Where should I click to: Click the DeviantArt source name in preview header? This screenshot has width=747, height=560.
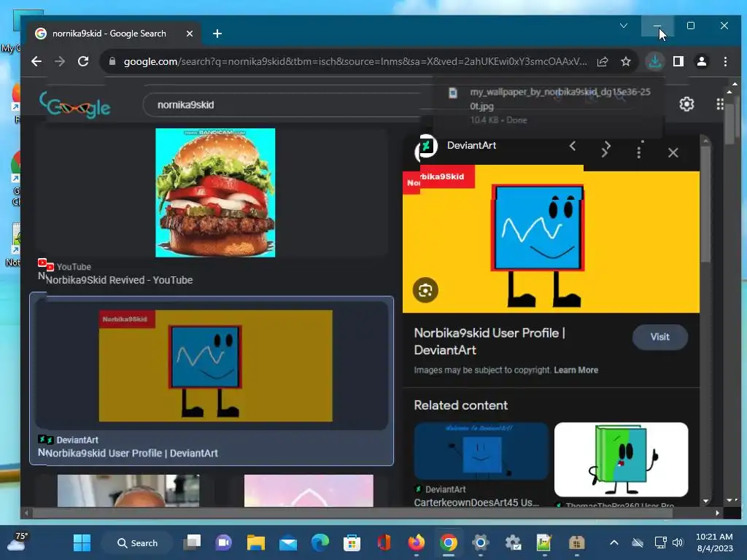[x=471, y=145]
